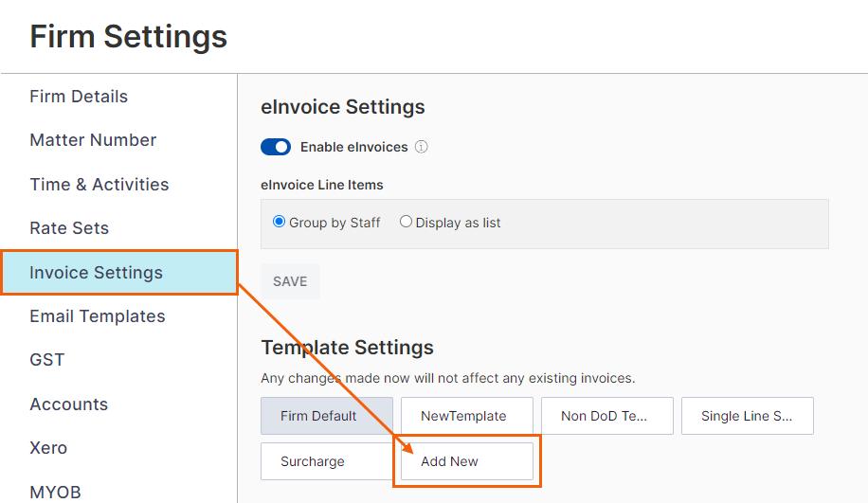This screenshot has height=503, width=868.
Task: Open Time & Activities settings
Action: tap(99, 185)
